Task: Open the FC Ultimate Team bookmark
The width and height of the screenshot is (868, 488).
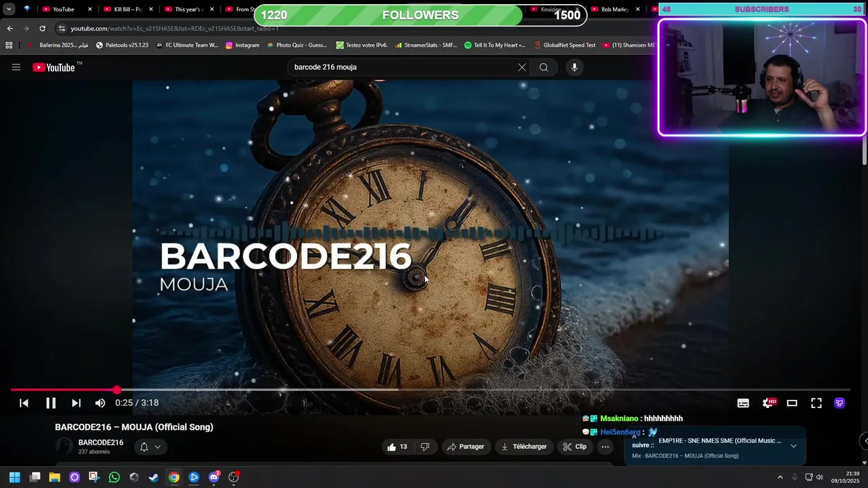Action: click(x=186, y=45)
